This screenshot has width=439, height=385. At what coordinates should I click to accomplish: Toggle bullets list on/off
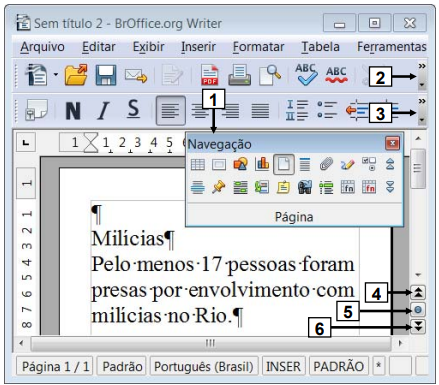(x=327, y=110)
